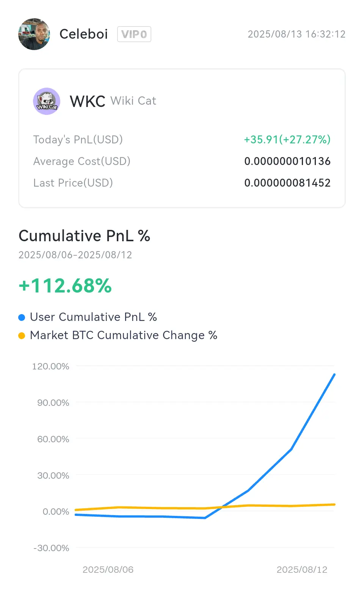Tap the Wiki Cat coin logo
Viewport: 364px width, 591px height.
pyautogui.click(x=47, y=101)
